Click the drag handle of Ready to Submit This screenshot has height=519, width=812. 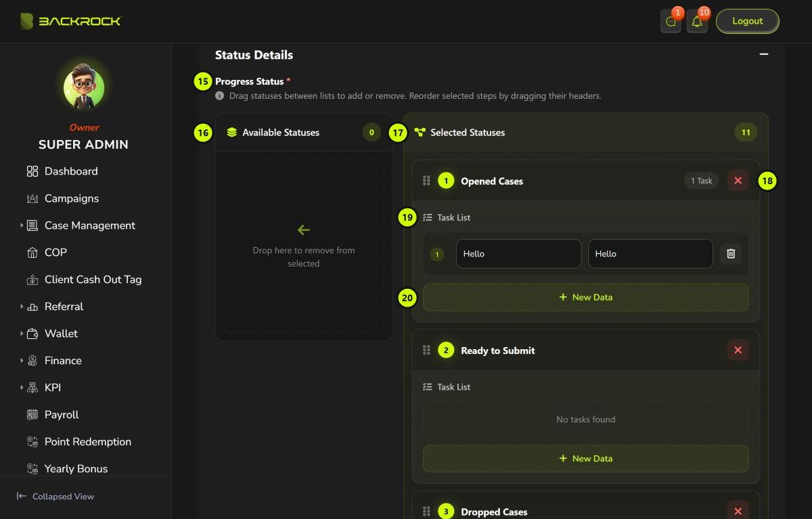pyautogui.click(x=426, y=351)
